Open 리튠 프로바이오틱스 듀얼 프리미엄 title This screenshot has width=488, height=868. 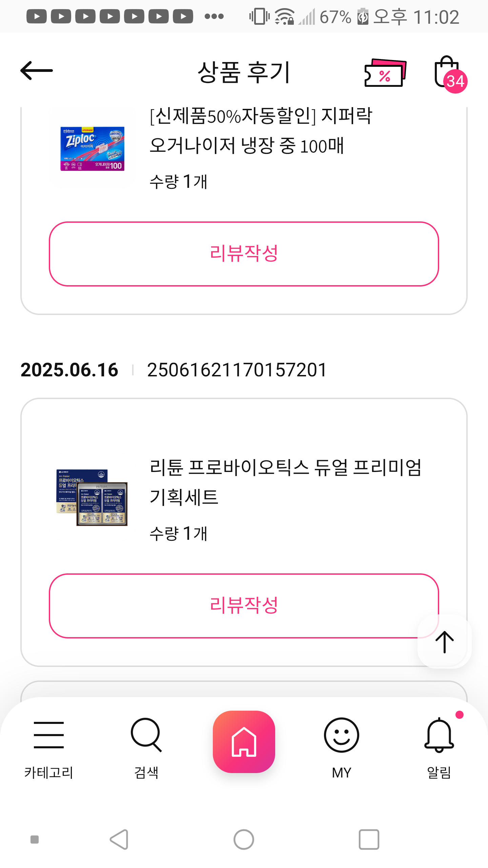pyautogui.click(x=285, y=482)
